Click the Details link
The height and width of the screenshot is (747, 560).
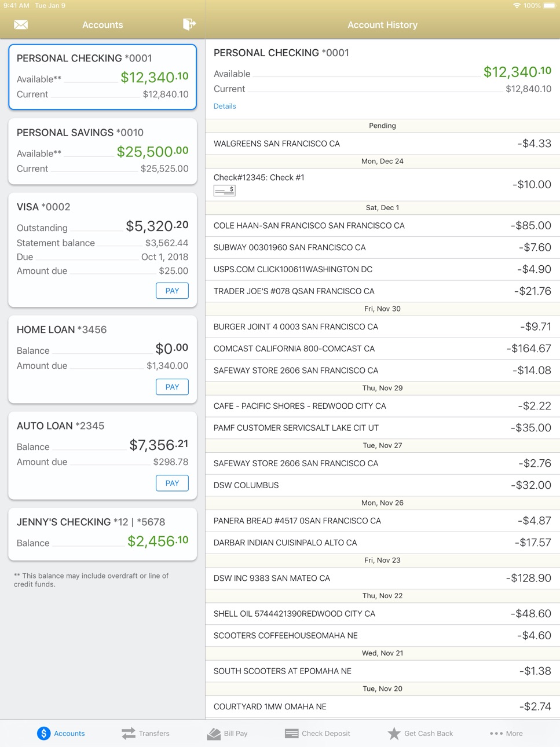(x=225, y=106)
